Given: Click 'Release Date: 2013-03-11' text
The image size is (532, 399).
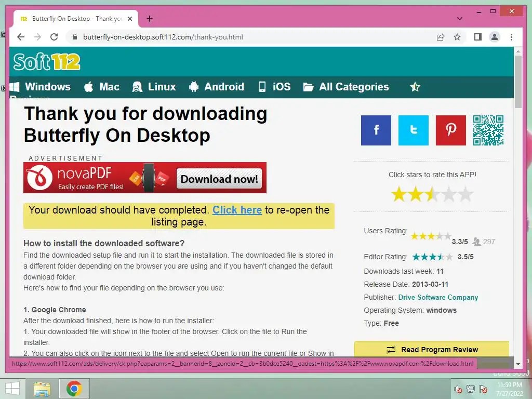Looking at the screenshot, I should (406, 284).
